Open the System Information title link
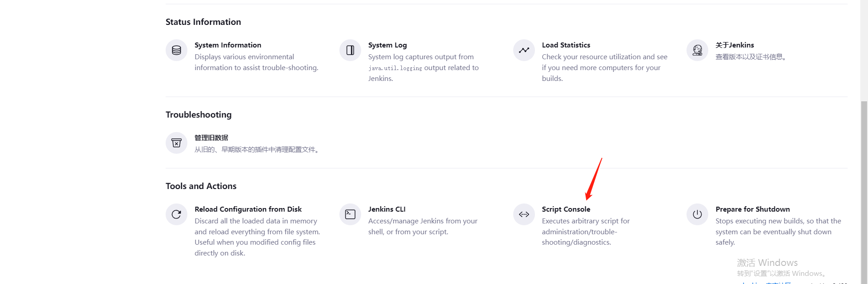This screenshot has width=868, height=284. tap(228, 45)
